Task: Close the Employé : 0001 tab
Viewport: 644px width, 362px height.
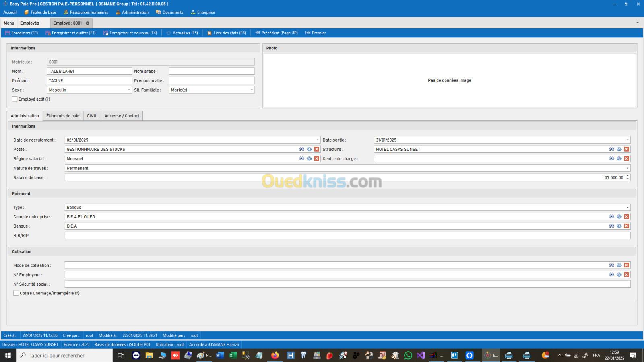Action: coord(87,23)
